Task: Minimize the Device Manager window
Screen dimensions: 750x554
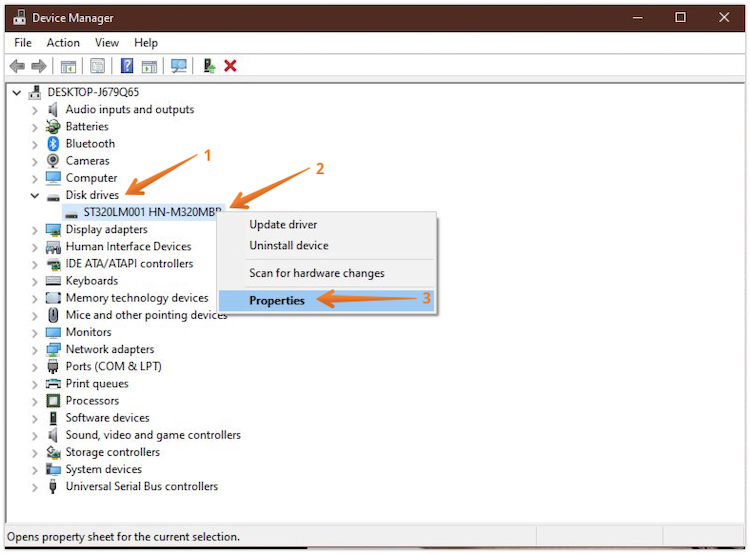Action: point(637,18)
